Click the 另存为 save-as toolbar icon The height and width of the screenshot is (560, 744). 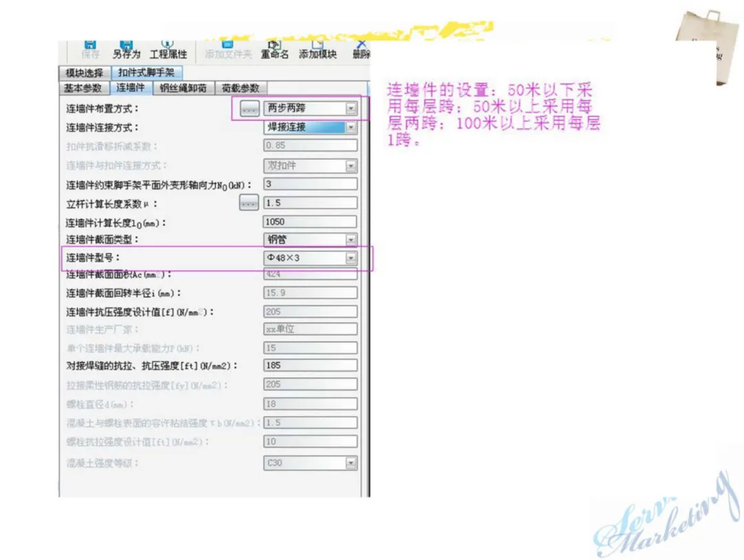(x=126, y=50)
